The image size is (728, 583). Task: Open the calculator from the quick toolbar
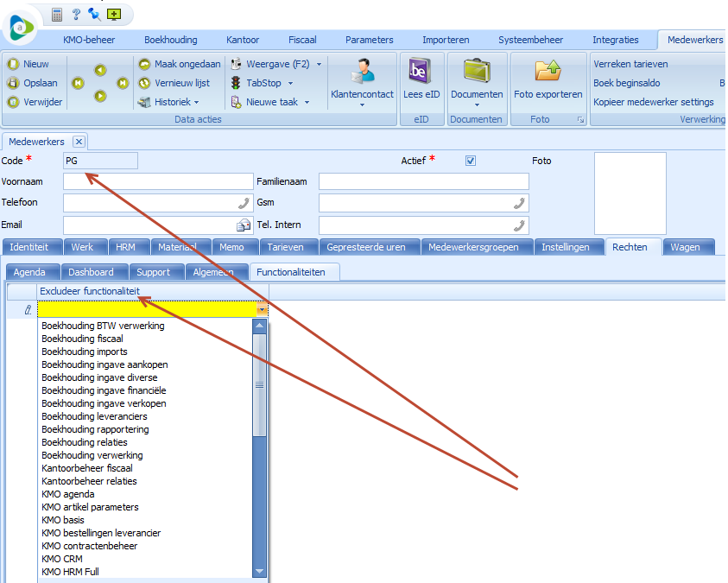tap(57, 15)
